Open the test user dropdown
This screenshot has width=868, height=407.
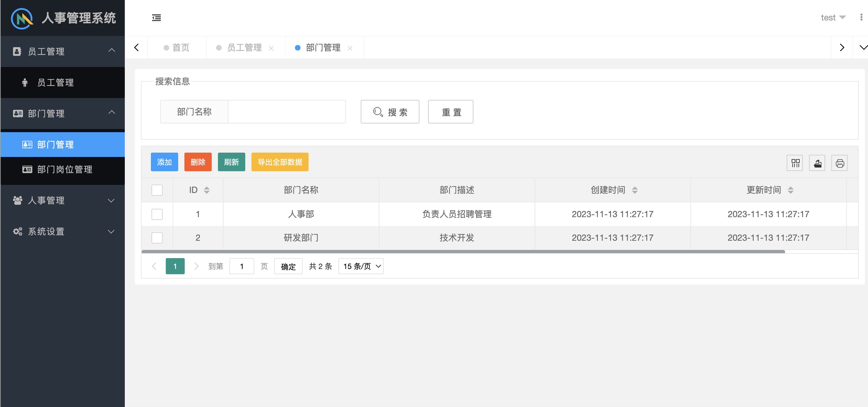click(x=833, y=17)
